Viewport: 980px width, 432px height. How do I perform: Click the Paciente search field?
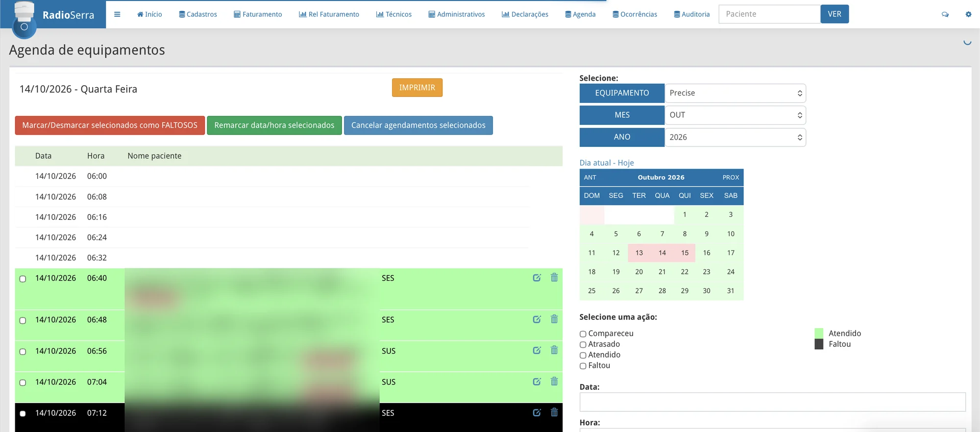[769, 14]
